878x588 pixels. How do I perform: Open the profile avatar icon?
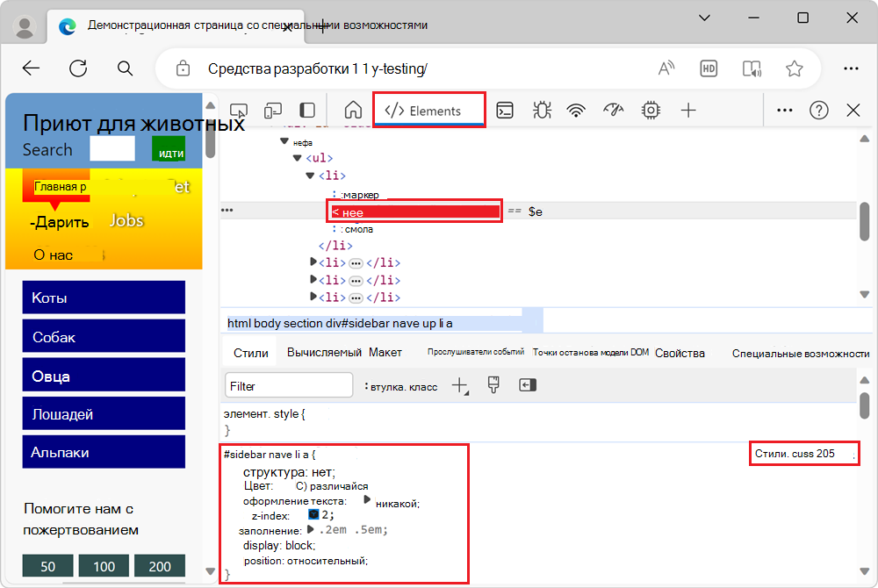click(x=24, y=26)
